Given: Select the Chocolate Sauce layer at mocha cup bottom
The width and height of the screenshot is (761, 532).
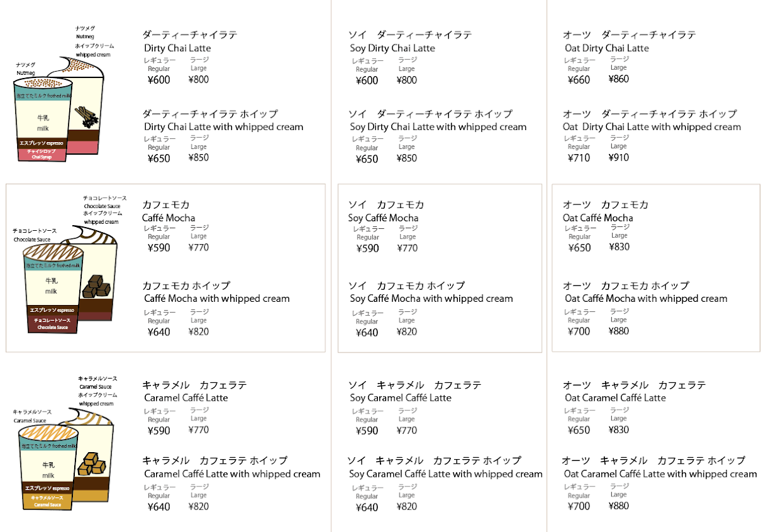Looking at the screenshot, I should pyautogui.click(x=53, y=324).
